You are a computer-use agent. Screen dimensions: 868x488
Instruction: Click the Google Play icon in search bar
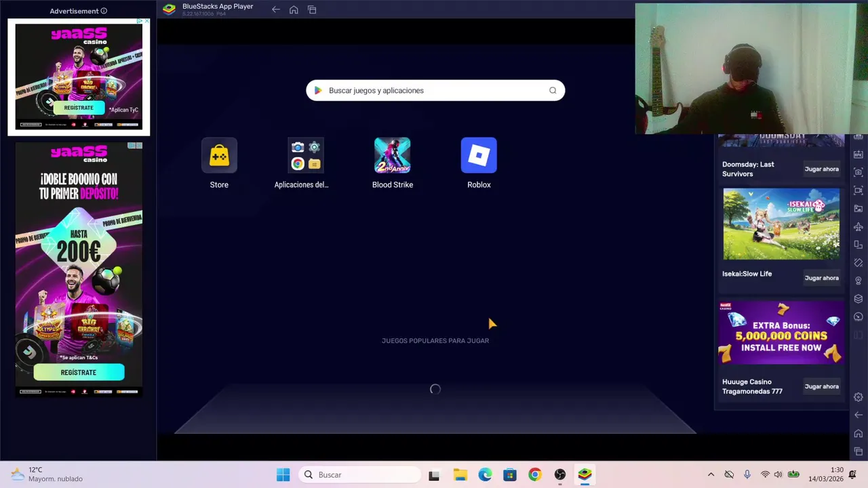click(318, 90)
